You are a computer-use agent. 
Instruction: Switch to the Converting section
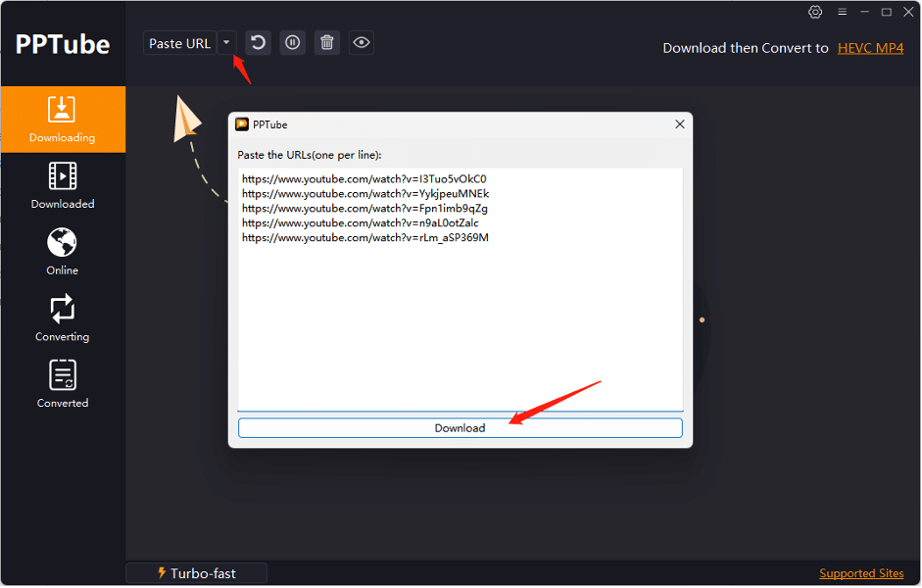pos(62,318)
